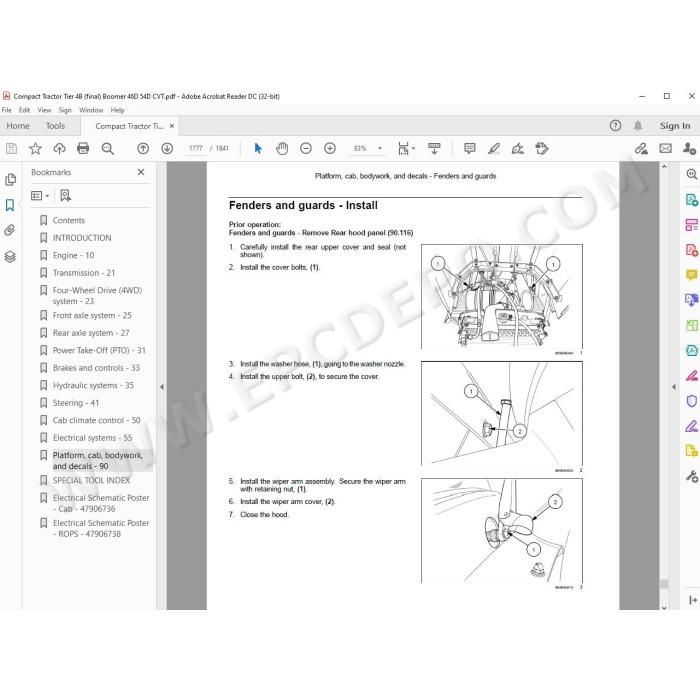Click the document vertical scrollbar thumb

(x=664, y=583)
